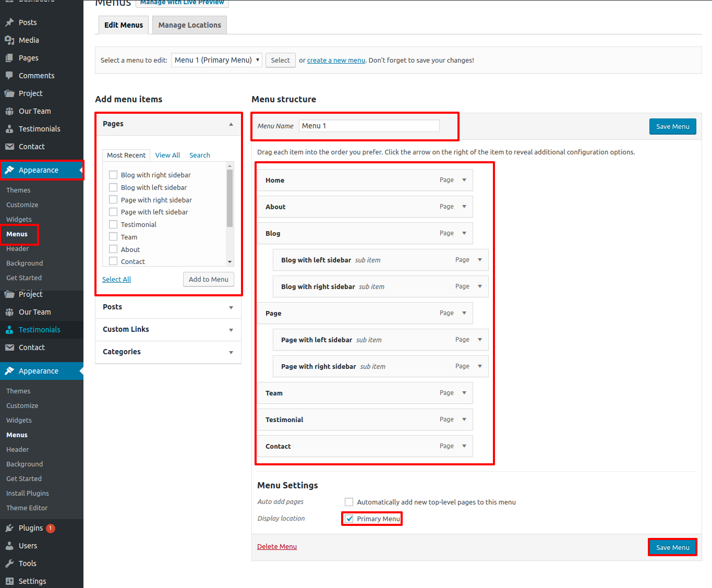Click the Menu Name input field
The width and height of the screenshot is (712, 588).
[x=369, y=126]
